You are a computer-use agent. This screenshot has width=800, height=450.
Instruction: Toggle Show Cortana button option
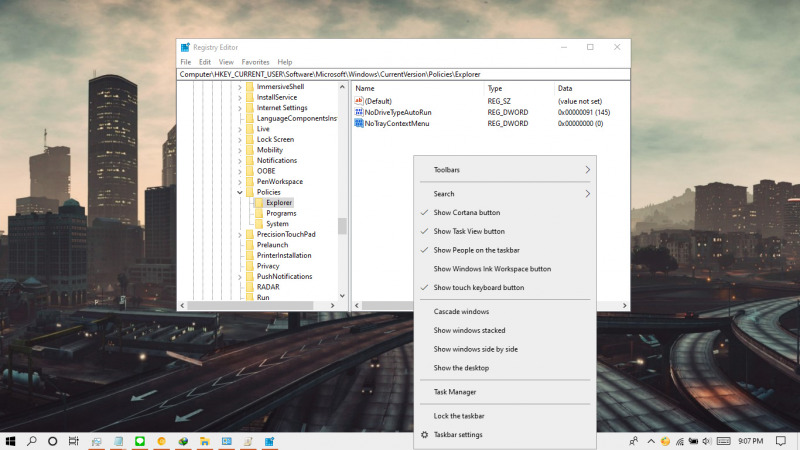tap(505, 212)
